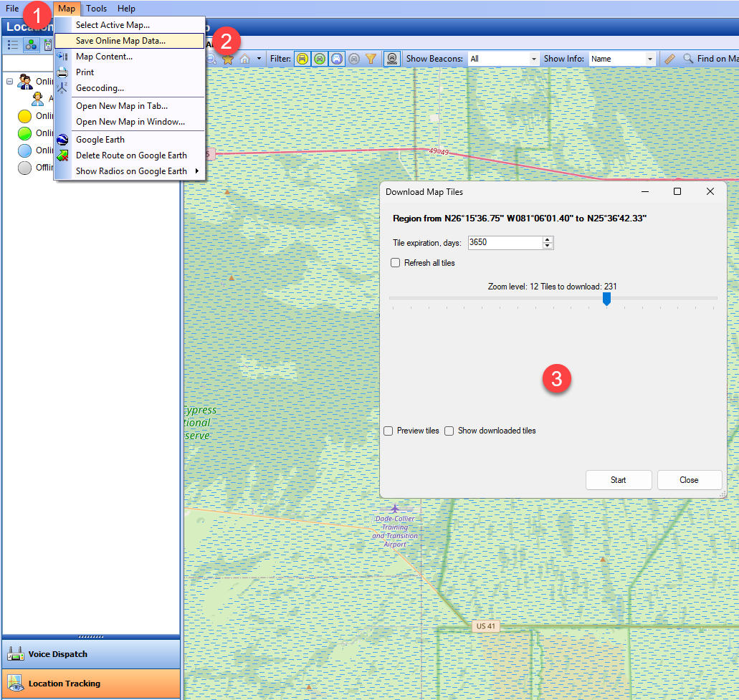Select the ruler measurement tool
The image size is (739, 700).
pos(670,59)
